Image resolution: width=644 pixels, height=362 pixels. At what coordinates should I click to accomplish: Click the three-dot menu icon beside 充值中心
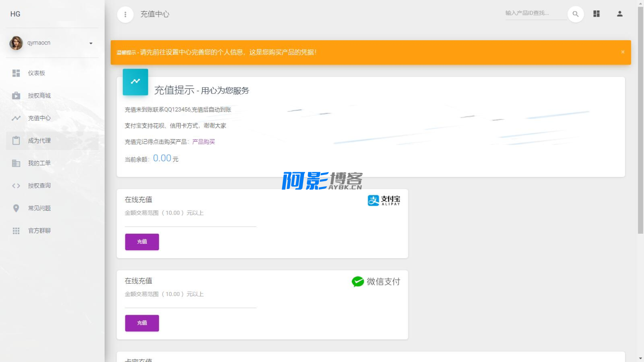[125, 15]
